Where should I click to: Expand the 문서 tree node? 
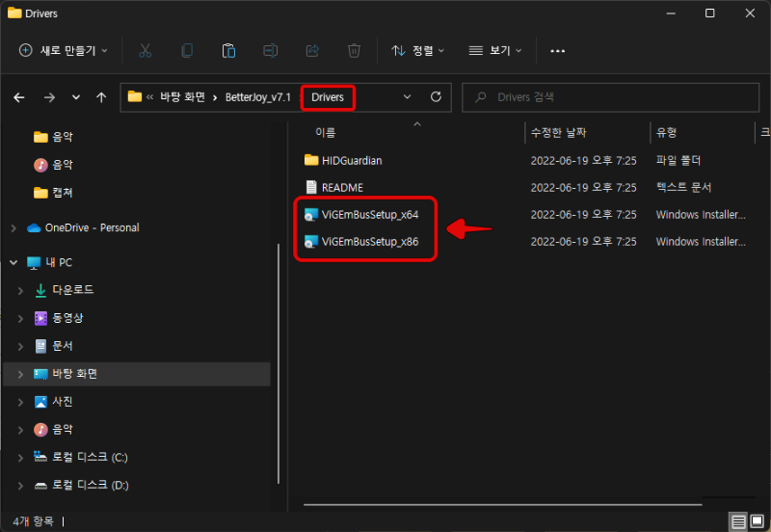tap(20, 347)
